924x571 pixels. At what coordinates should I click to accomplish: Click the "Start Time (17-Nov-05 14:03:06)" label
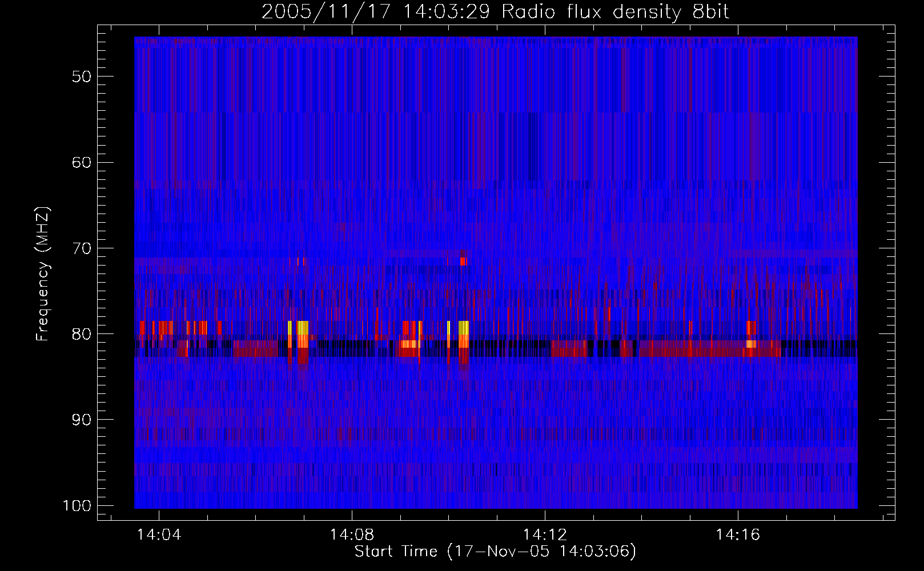tap(495, 552)
